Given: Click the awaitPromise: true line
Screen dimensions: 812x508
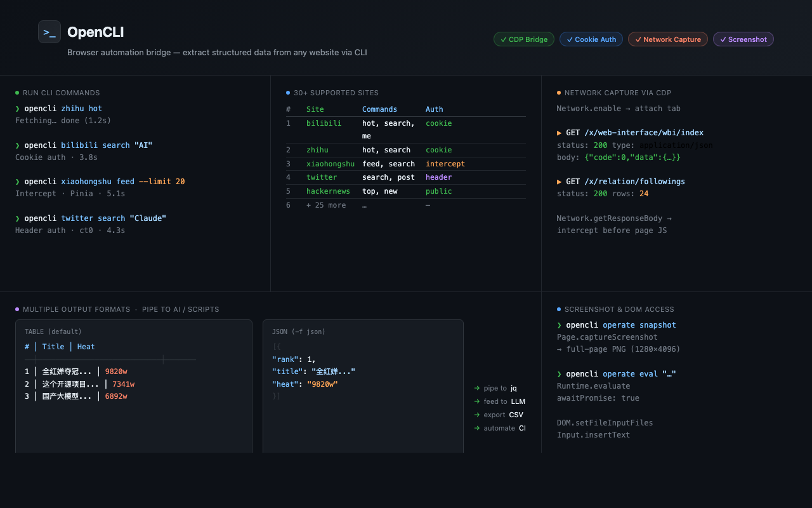Looking at the screenshot, I should [x=598, y=398].
